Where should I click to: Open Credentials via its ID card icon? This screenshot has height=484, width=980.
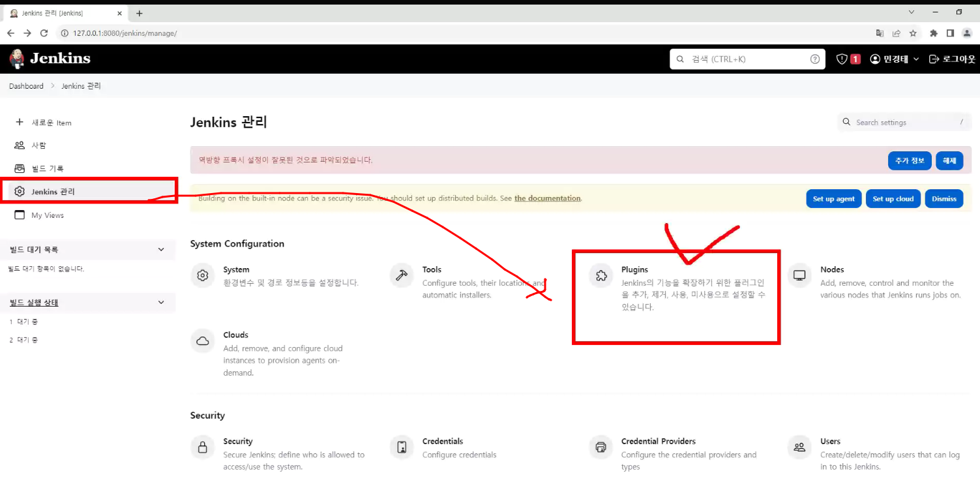[402, 447]
